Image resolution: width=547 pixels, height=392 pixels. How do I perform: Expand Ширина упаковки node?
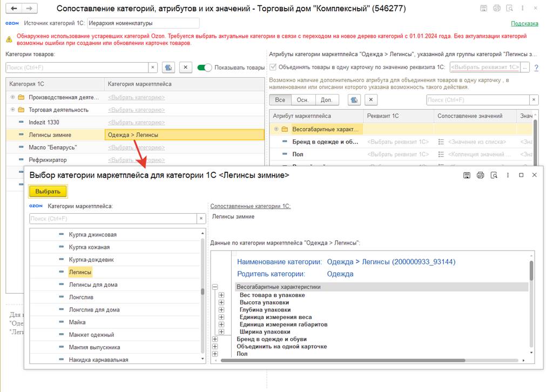(x=221, y=332)
